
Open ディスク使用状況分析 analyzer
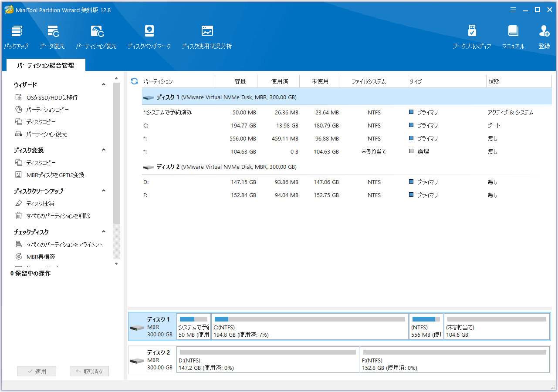(x=206, y=37)
